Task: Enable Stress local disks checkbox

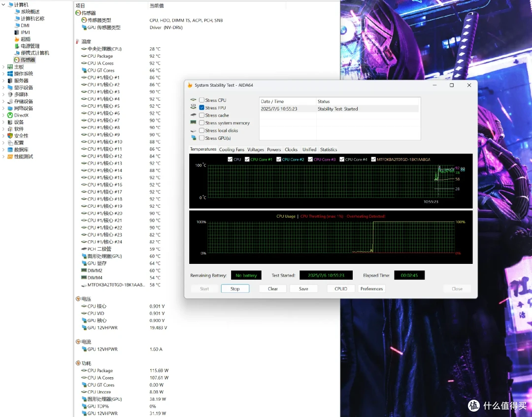Action: (201, 130)
